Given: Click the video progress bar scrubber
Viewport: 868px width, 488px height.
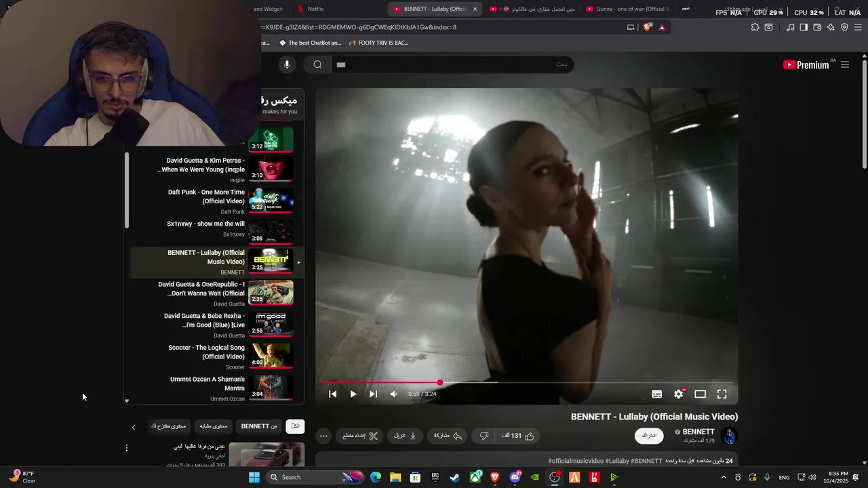Looking at the screenshot, I should click(x=440, y=383).
